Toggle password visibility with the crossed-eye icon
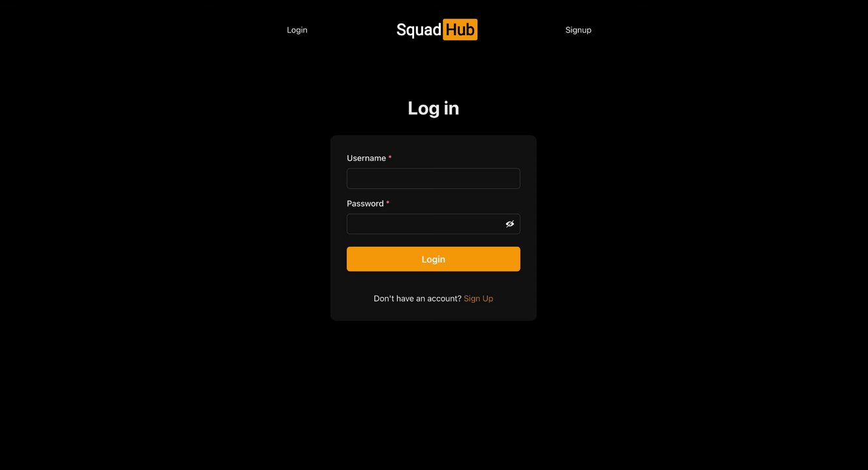868x470 pixels. [509, 224]
